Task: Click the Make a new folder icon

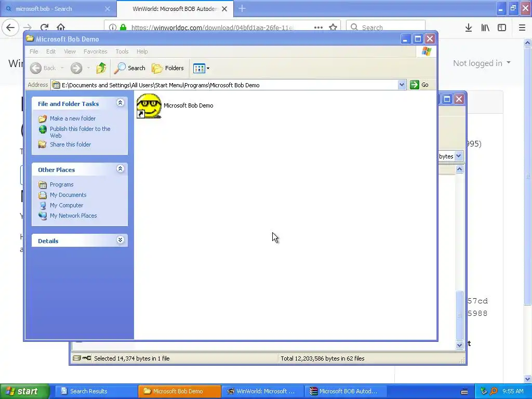Action: [43, 119]
